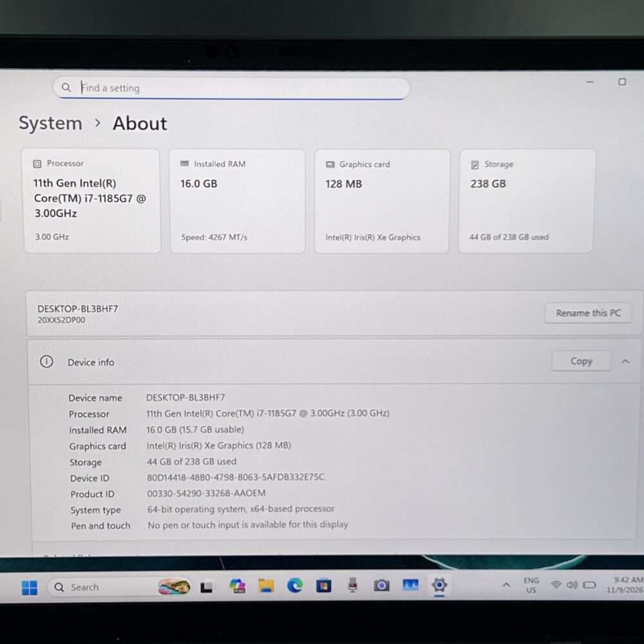The image size is (644, 644).
Task: Switch ENG US input language
Action: (531, 585)
